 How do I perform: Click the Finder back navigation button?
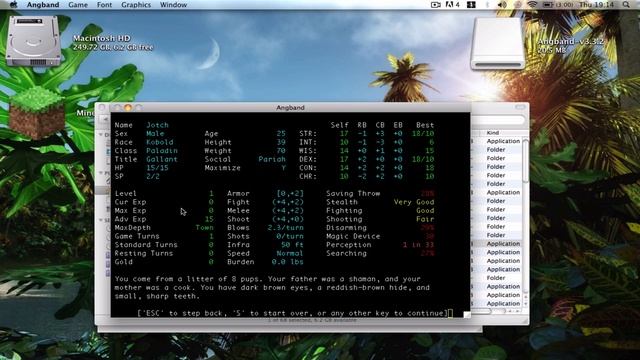[x=105, y=120]
